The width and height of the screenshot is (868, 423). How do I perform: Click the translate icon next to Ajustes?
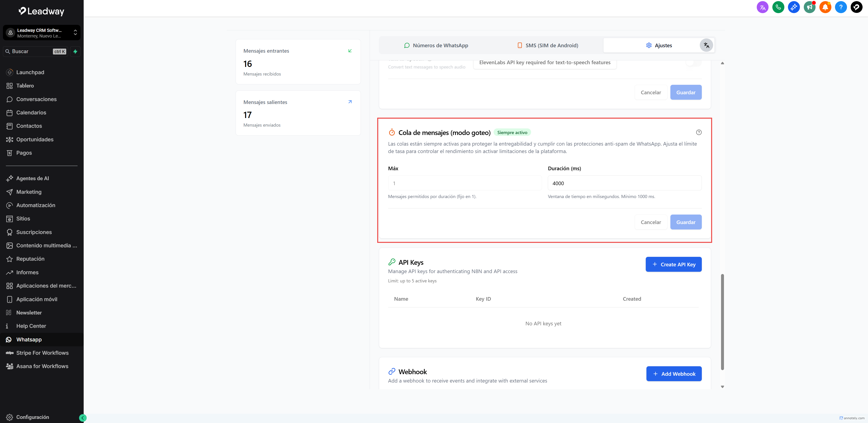[x=706, y=45]
